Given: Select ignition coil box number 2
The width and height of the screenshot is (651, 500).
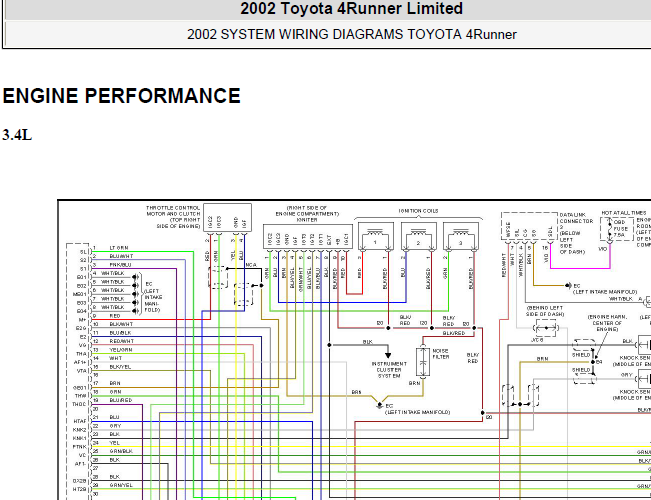Looking at the screenshot, I should (x=418, y=236).
